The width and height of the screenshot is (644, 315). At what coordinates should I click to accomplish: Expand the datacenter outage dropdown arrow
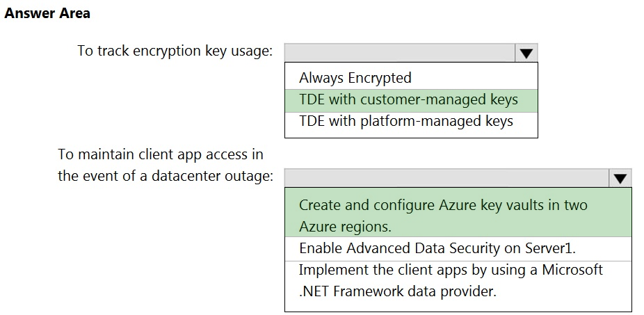[620, 178]
